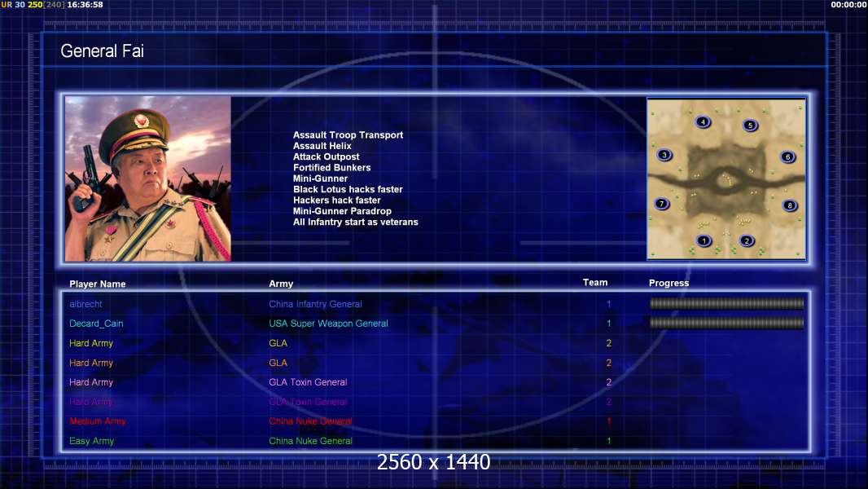868x489 pixels.
Task: Click start position 6 on the minimap
Action: [x=787, y=157]
